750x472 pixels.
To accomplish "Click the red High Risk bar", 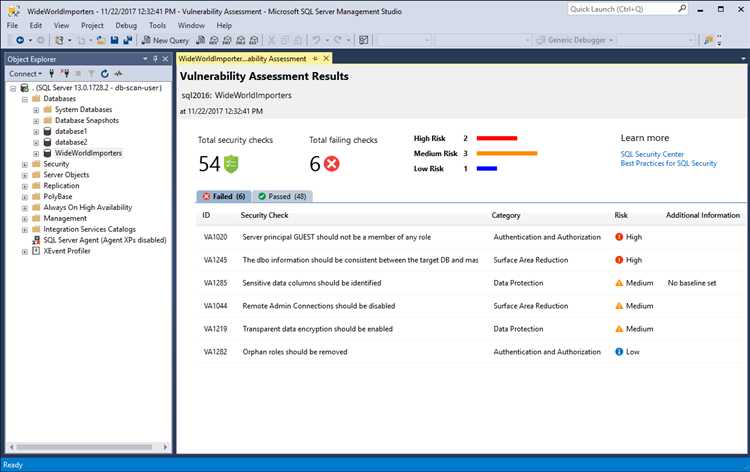I will [x=496, y=138].
